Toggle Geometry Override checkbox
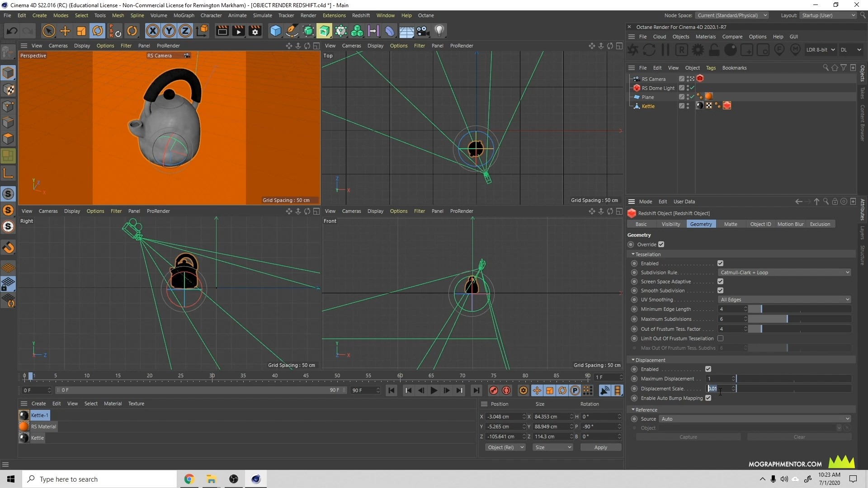This screenshot has height=488, width=868. (x=661, y=244)
